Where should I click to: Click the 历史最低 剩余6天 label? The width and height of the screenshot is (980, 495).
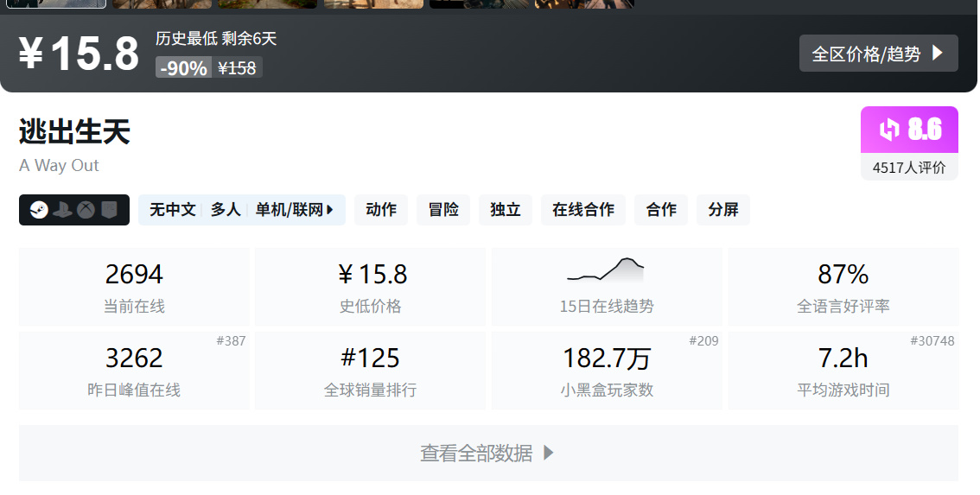(x=216, y=39)
